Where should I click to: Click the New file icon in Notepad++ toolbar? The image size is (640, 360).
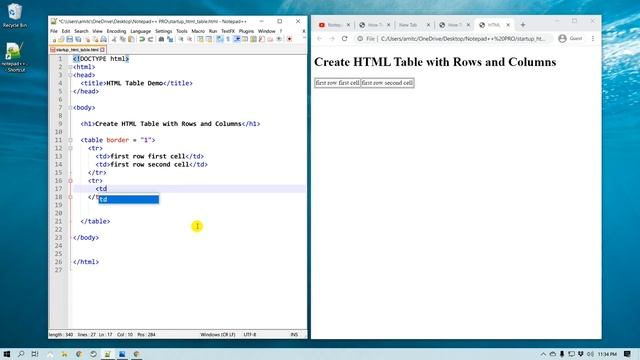pyautogui.click(x=54, y=39)
